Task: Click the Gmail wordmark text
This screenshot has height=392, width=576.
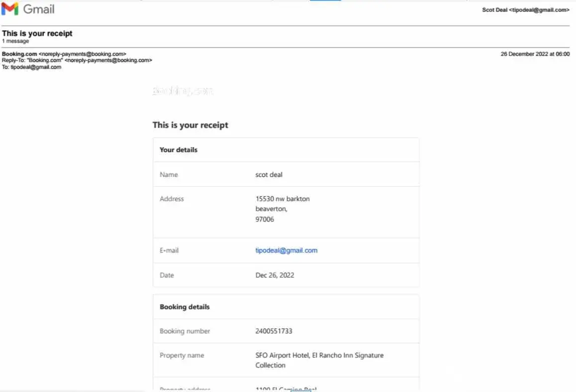Action: click(39, 9)
